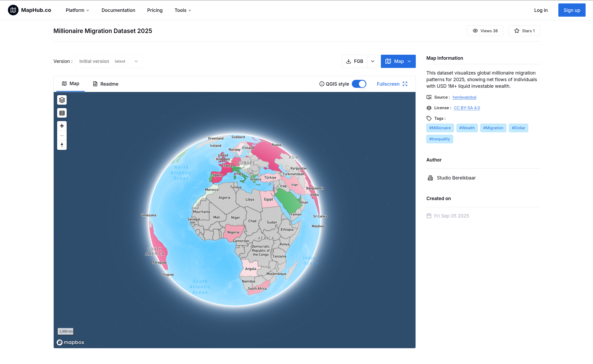Screen dimensions: 593x364
Task: Open the CC BY-SA 4.0 license link
Action: (x=467, y=108)
